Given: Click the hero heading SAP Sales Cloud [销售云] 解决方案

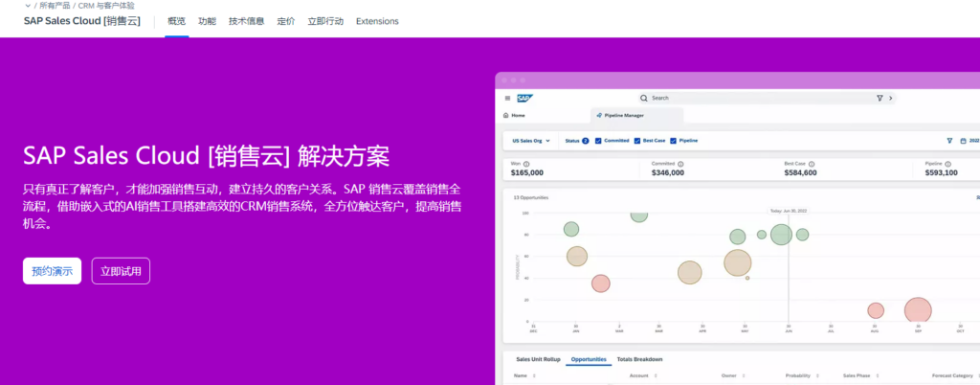Looking at the screenshot, I should click(x=207, y=156).
